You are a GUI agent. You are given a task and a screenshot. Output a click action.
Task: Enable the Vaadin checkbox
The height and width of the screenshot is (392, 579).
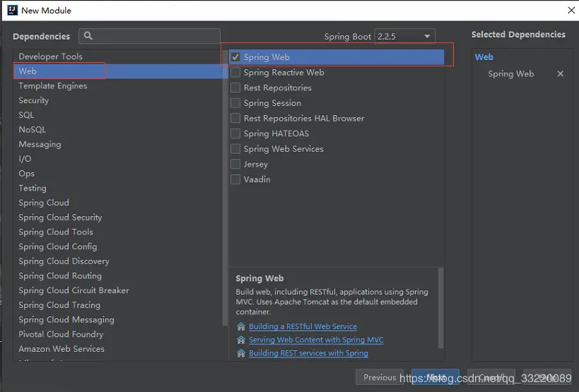click(235, 179)
